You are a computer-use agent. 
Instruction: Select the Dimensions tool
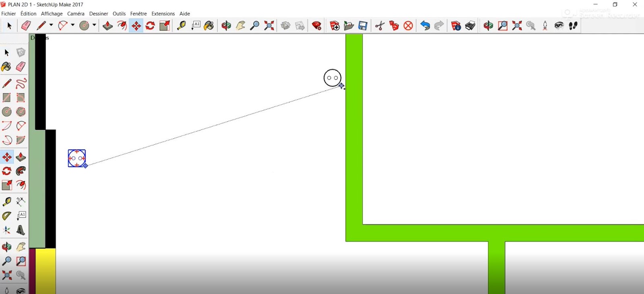(21, 201)
